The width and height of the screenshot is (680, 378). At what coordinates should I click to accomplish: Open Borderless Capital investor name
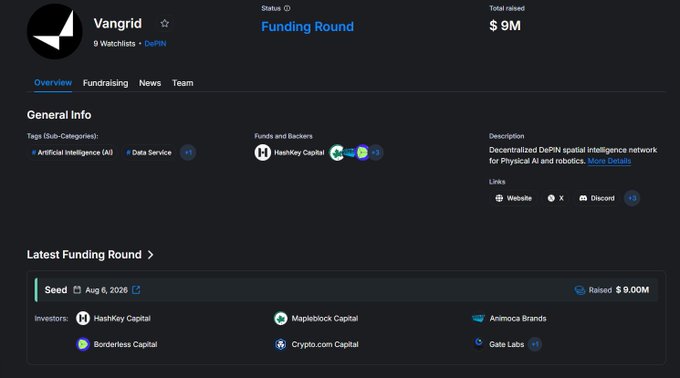pyautogui.click(x=125, y=344)
